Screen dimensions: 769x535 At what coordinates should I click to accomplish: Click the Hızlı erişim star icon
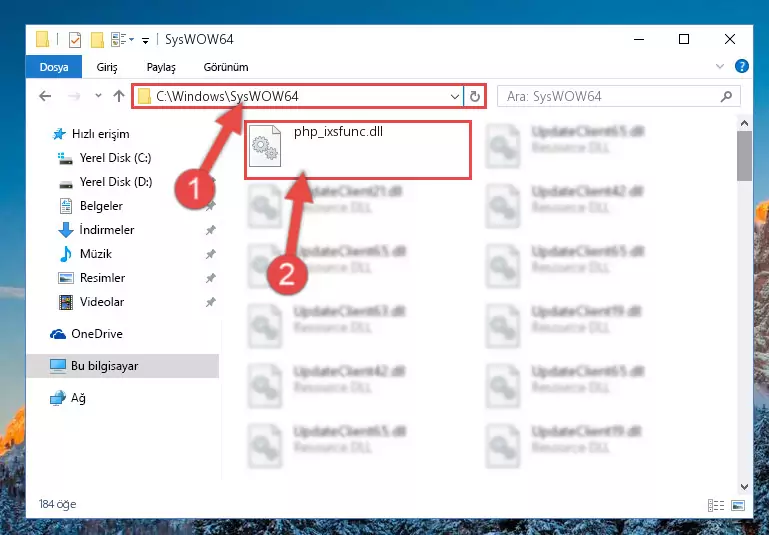[x=59, y=134]
